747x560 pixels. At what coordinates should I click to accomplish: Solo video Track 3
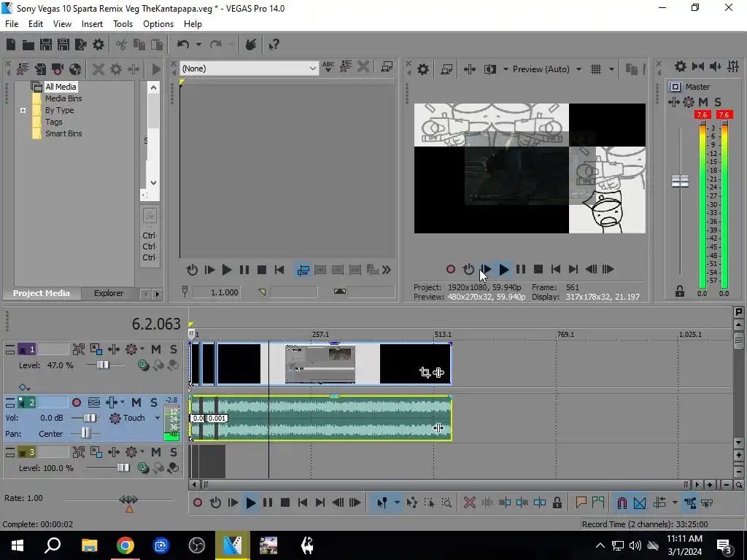coord(174,452)
